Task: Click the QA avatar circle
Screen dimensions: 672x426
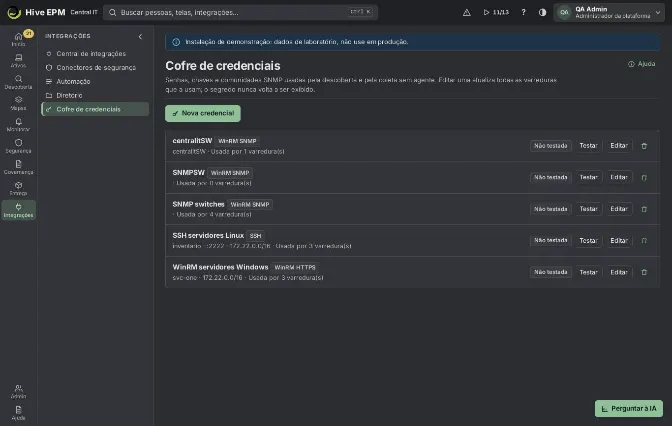Action: [564, 12]
